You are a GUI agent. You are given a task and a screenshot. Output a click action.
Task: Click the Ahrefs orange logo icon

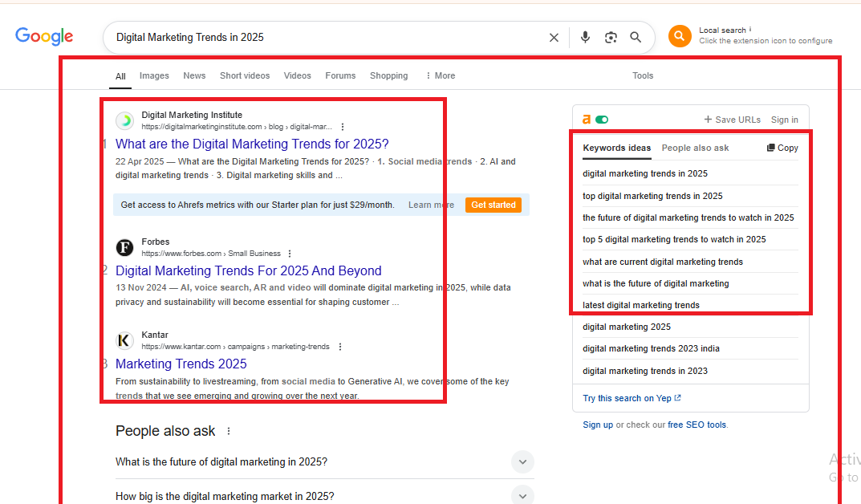(x=587, y=119)
